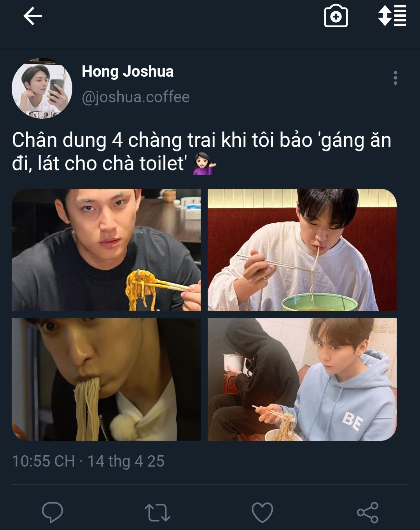Open the @joshua.coffee handle
The image size is (420, 530).
[x=136, y=97]
